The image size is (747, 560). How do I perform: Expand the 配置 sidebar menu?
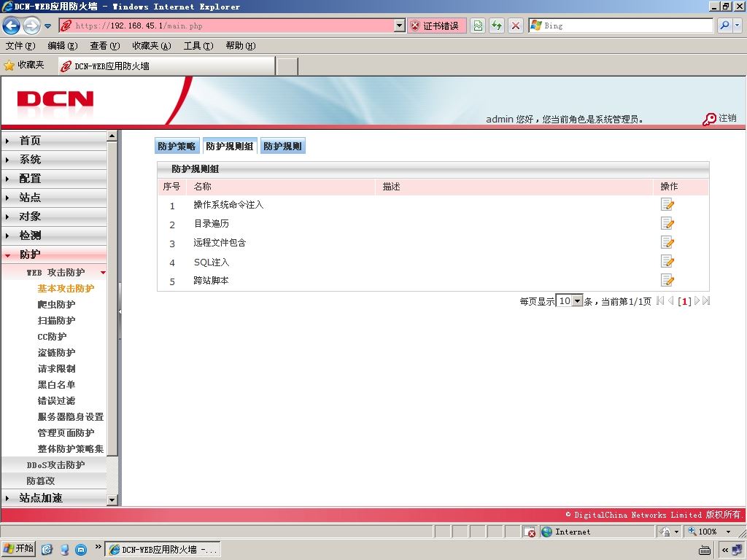[53, 179]
